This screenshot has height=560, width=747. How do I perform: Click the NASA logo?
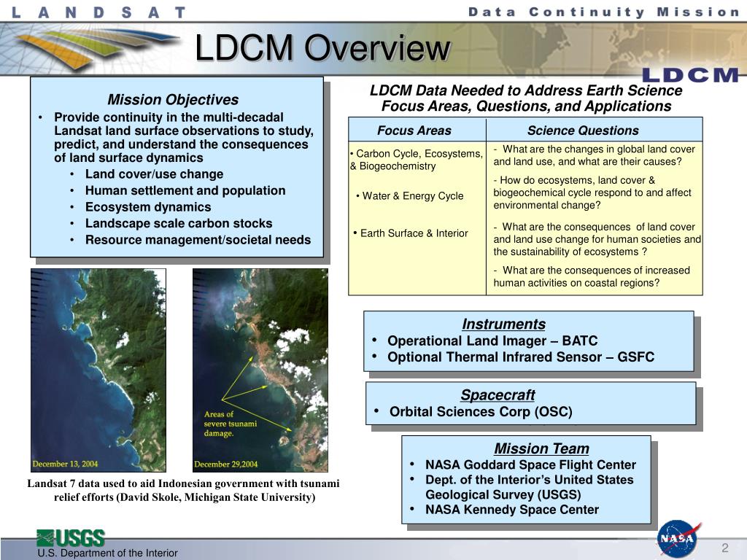678,539
